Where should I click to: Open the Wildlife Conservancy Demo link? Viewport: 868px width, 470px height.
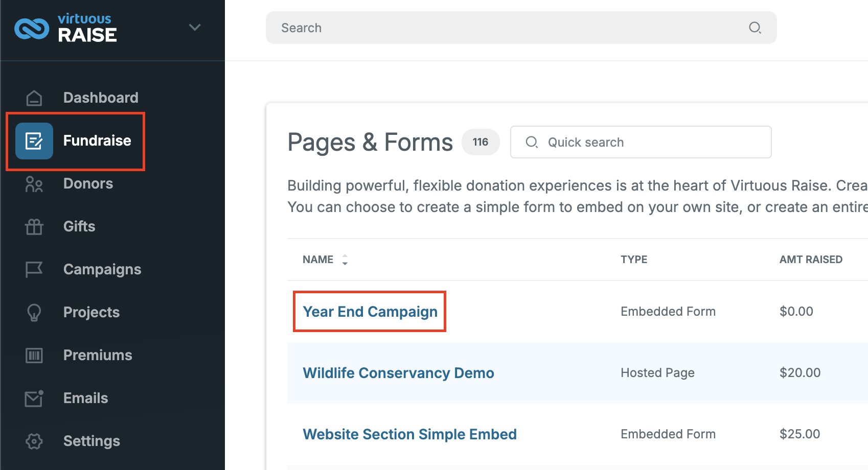point(398,373)
